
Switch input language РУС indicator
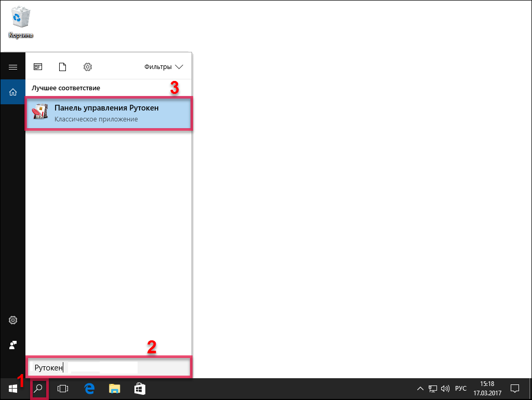(x=461, y=389)
